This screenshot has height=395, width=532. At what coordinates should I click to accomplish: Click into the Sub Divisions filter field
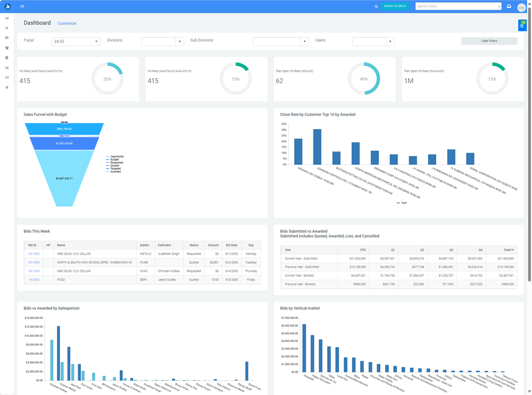(277, 41)
